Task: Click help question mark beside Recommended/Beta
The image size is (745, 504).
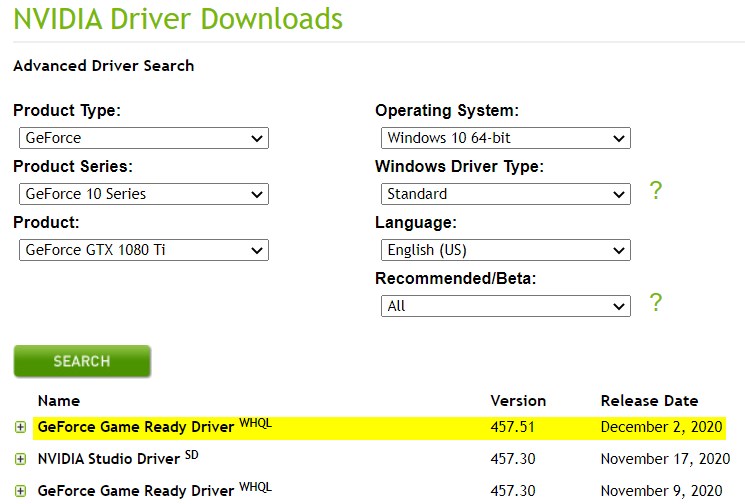Action: click(656, 303)
